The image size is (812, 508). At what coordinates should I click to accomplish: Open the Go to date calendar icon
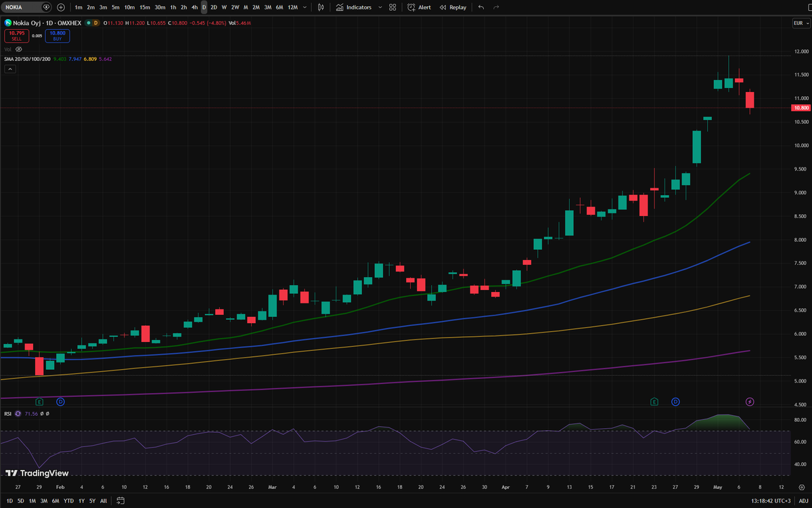[120, 501]
